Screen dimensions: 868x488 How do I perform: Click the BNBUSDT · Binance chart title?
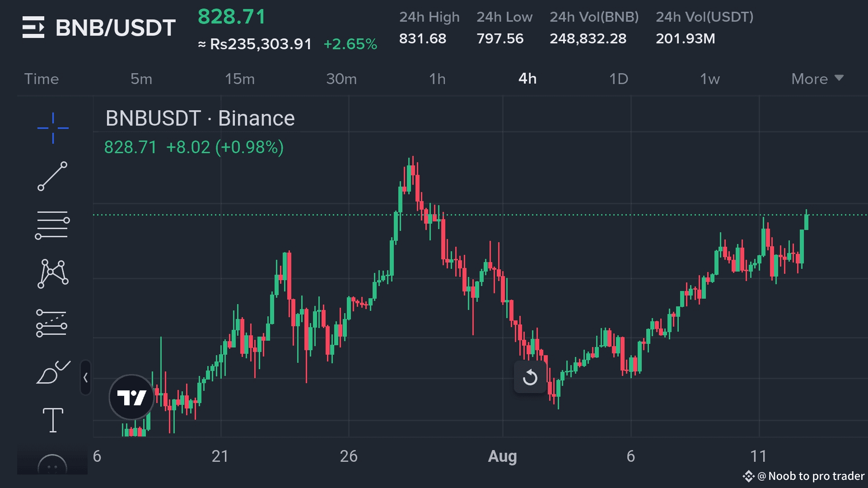(200, 118)
